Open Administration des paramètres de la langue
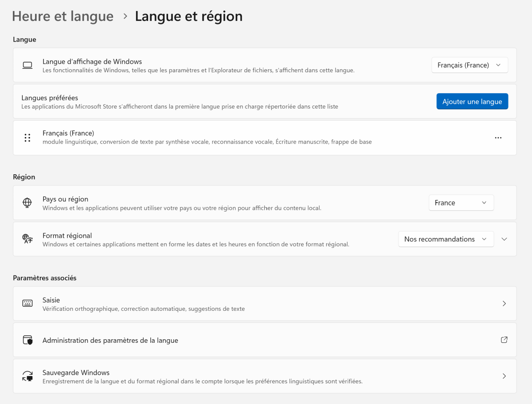532x404 pixels. (x=110, y=341)
